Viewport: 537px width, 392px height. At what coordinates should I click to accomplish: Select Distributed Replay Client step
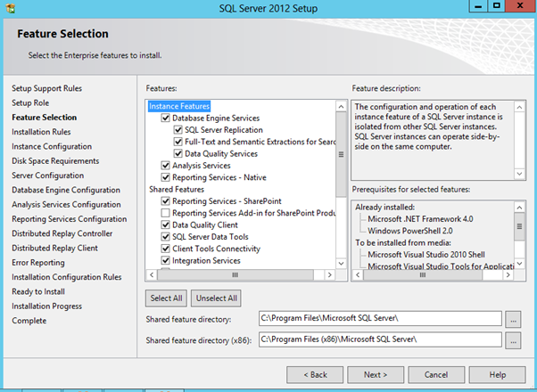point(54,248)
